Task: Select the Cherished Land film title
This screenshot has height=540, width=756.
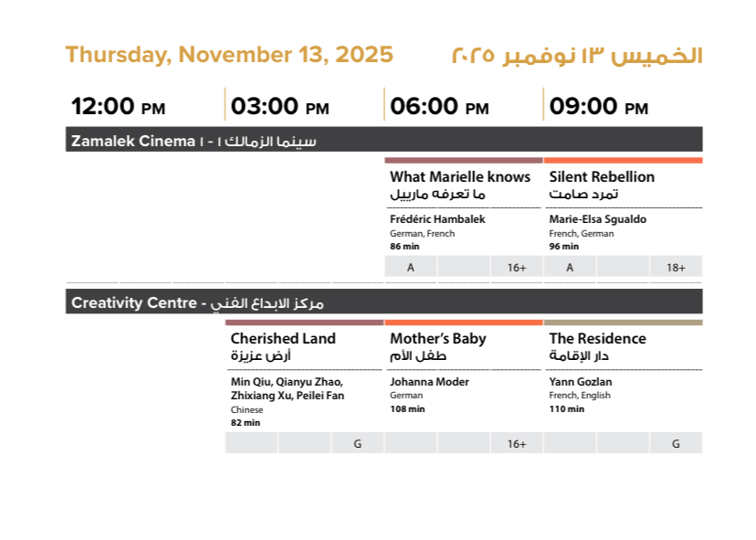Action: [x=283, y=339]
